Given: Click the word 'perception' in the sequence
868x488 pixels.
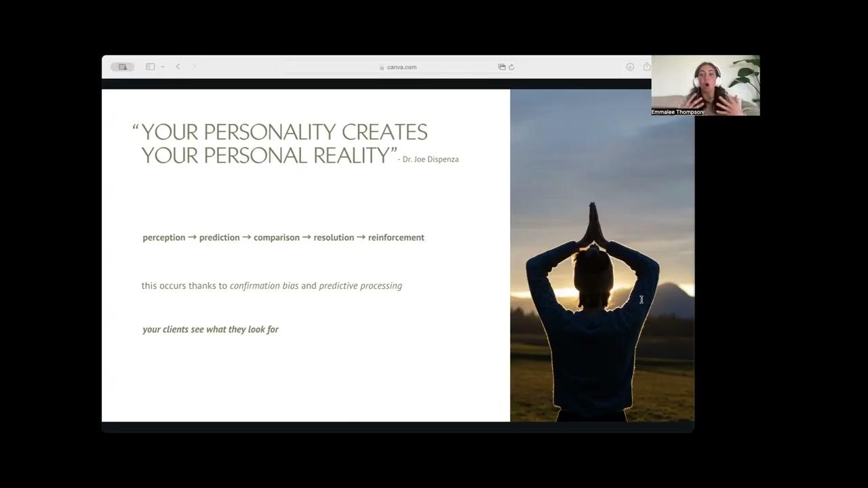Looking at the screenshot, I should [x=163, y=238].
